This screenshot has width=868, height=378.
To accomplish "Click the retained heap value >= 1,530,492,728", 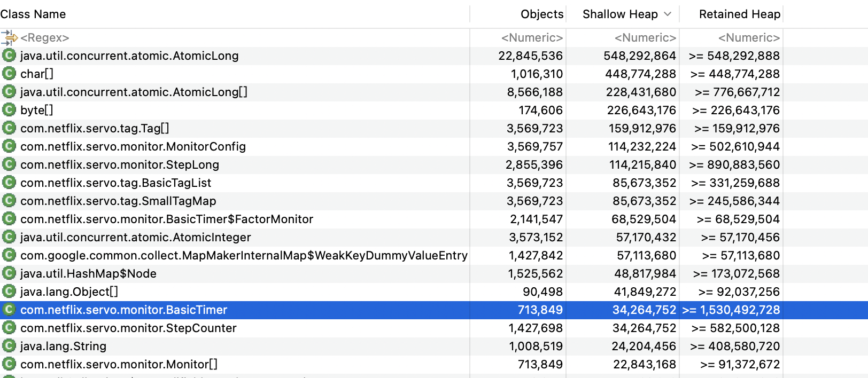I will 731,310.
